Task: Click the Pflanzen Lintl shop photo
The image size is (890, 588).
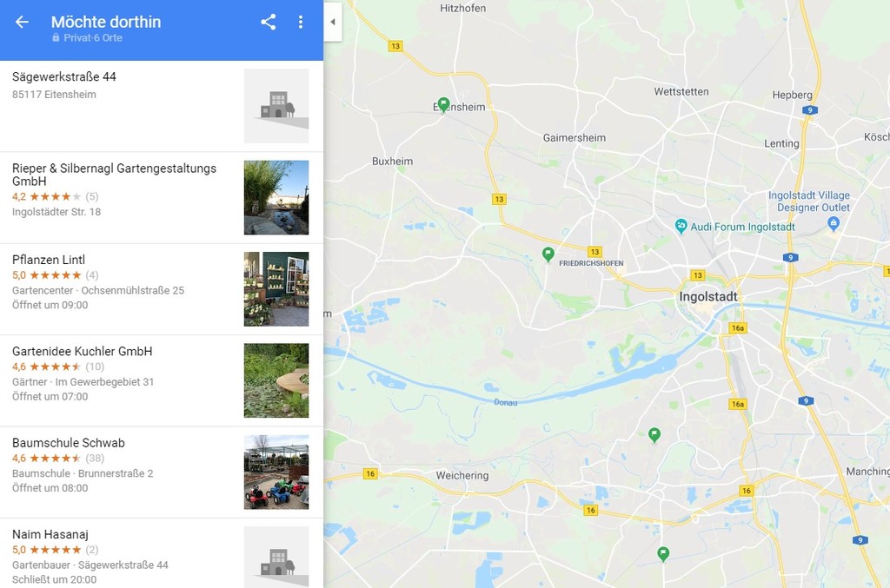Action: [276, 289]
